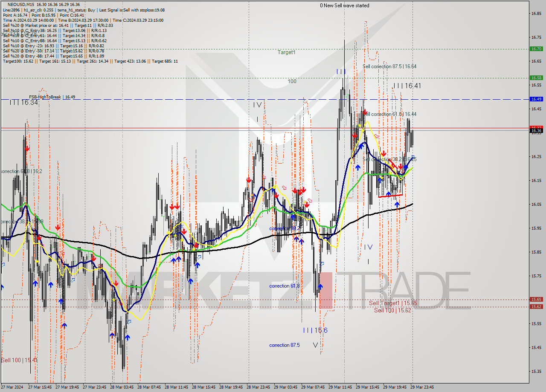Click the '29 Mar 23:45' time axis label
Viewport: 546px width, 392px height.
[421, 387]
